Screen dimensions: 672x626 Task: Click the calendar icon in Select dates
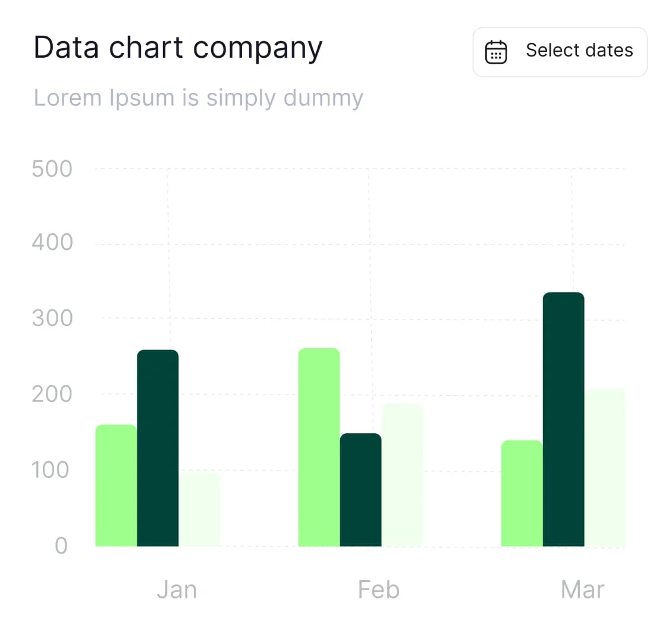pos(496,52)
